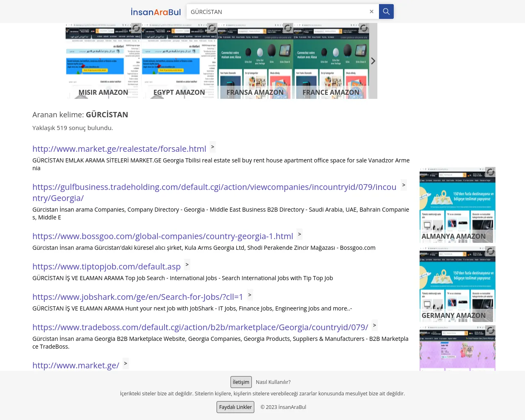Click the magnifier search button
The width and height of the screenshot is (525, 420).
pyautogui.click(x=386, y=11)
